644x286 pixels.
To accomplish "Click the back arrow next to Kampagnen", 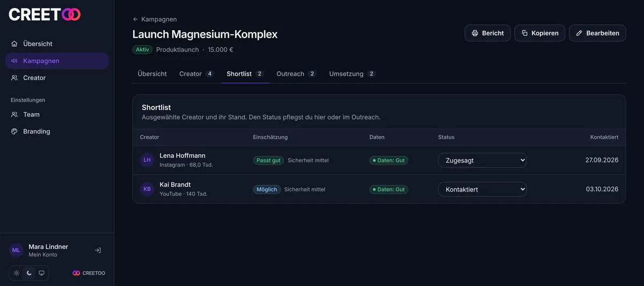I will (135, 19).
